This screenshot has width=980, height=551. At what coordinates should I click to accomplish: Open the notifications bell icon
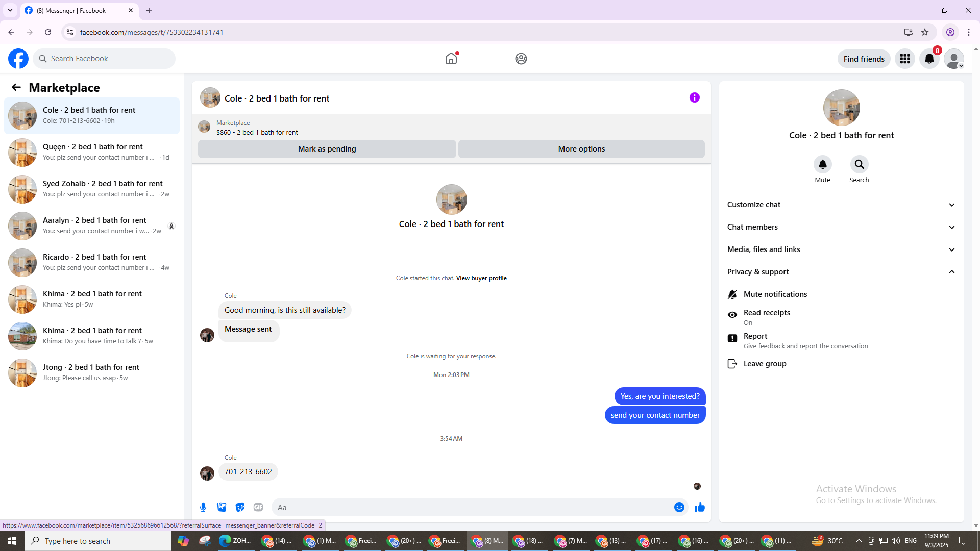[x=929, y=59]
